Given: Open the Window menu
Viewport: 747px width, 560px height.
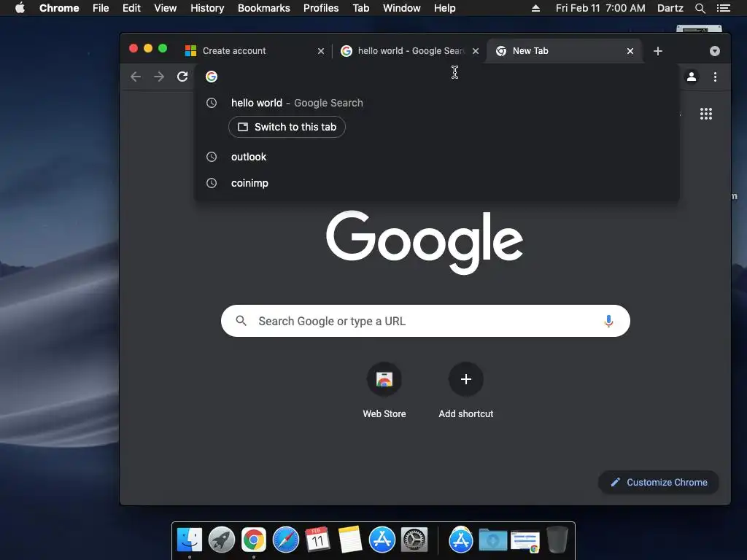Looking at the screenshot, I should pyautogui.click(x=402, y=8).
